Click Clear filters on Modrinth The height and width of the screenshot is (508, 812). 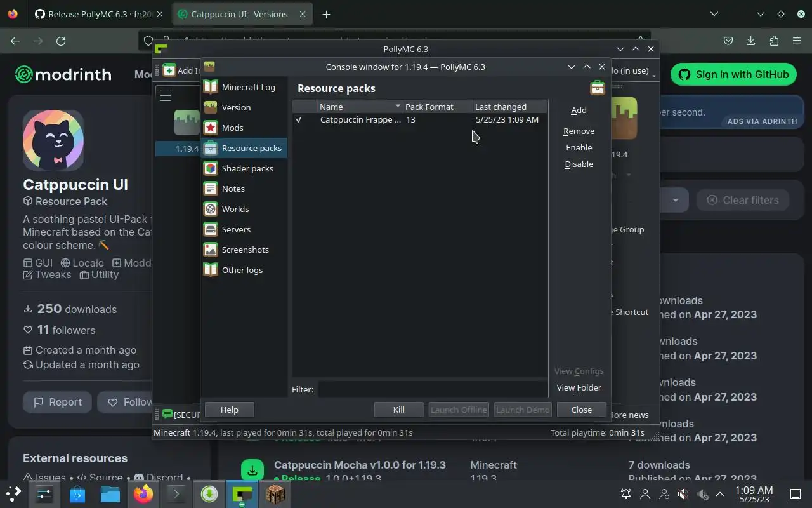(x=742, y=200)
